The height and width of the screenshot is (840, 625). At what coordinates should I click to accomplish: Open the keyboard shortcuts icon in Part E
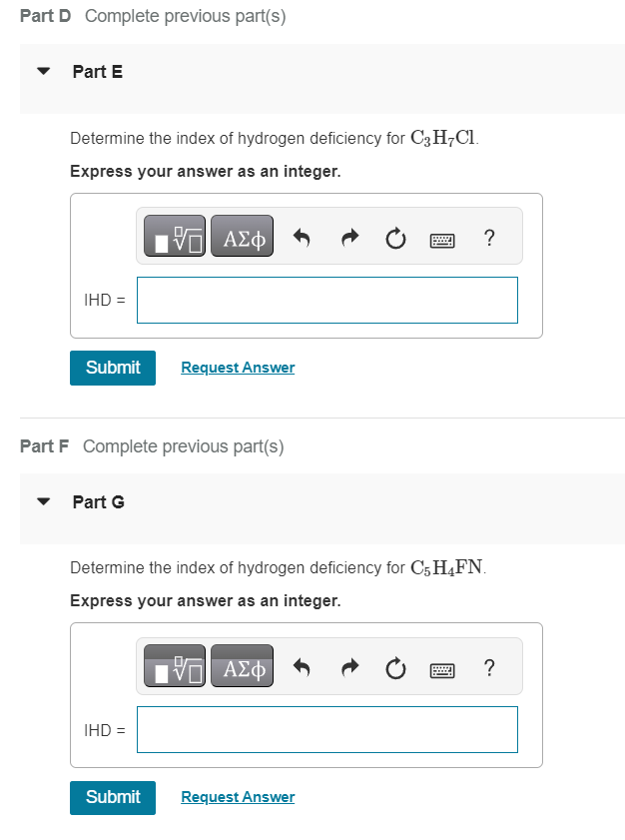[441, 239]
